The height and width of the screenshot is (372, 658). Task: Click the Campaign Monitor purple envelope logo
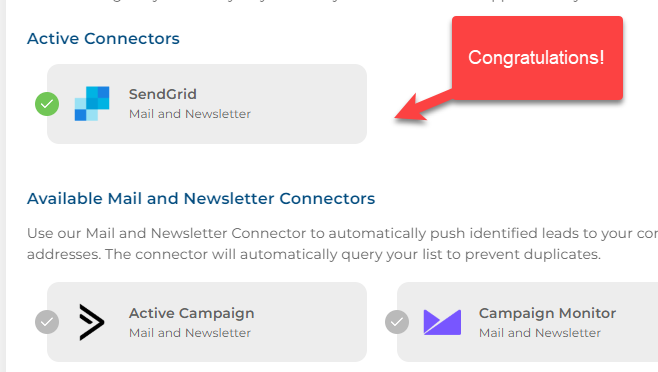[442, 322]
